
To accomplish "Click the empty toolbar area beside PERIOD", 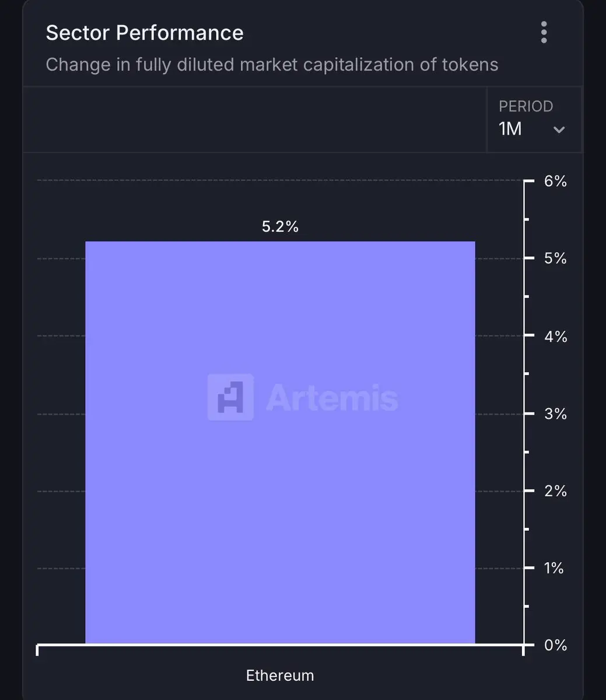I will (x=255, y=120).
